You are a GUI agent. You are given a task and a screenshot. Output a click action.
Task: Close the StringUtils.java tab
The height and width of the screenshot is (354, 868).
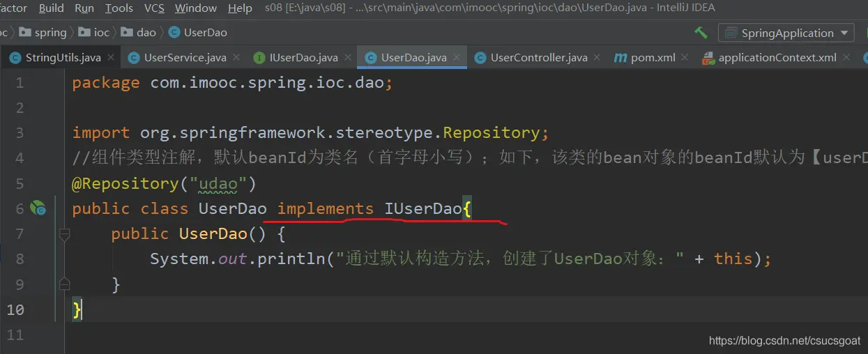tap(112, 58)
